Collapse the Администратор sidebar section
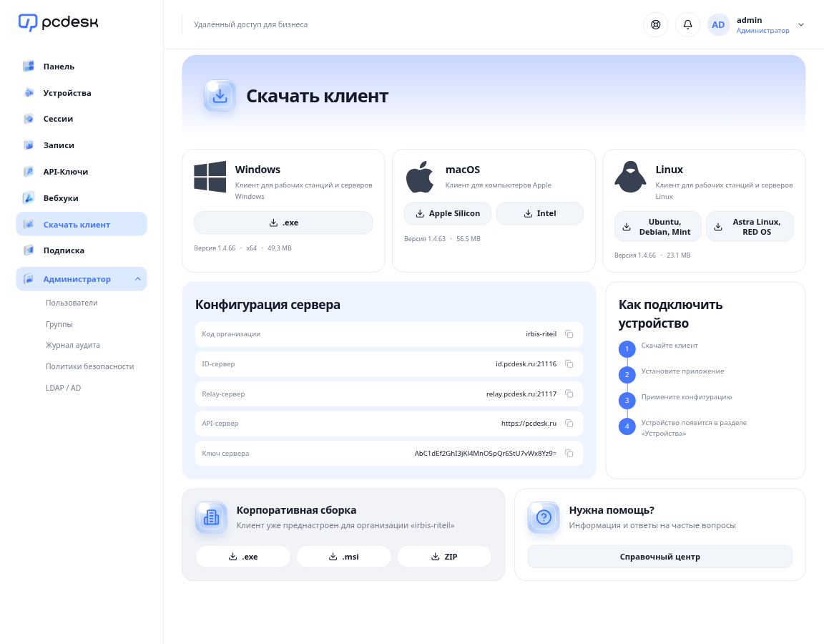This screenshot has height=644, width=824. click(x=137, y=278)
